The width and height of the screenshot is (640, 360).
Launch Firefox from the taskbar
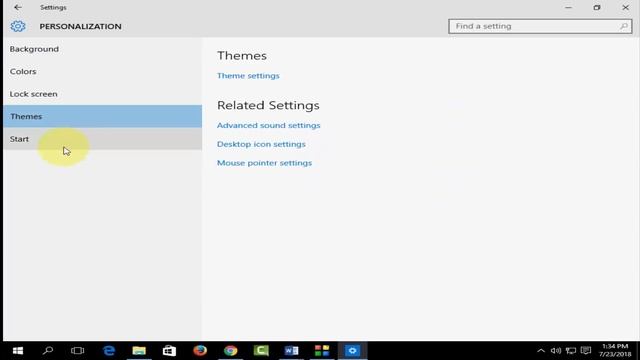point(200,351)
